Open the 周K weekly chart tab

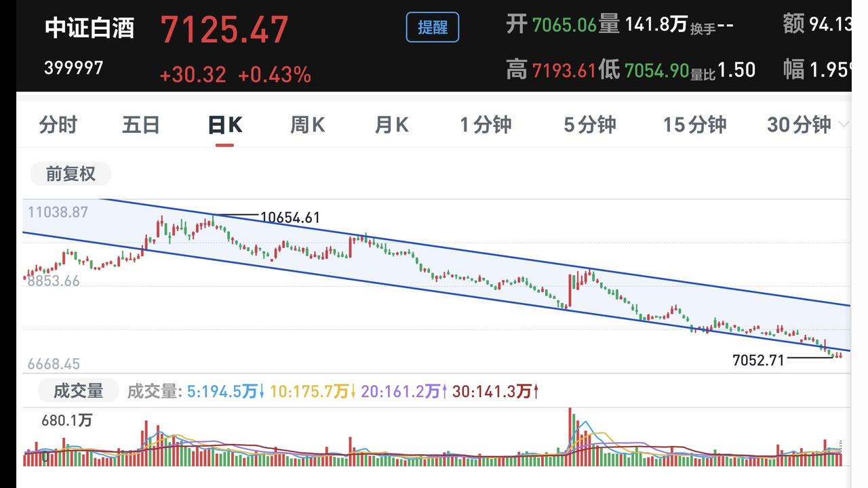coord(307,125)
